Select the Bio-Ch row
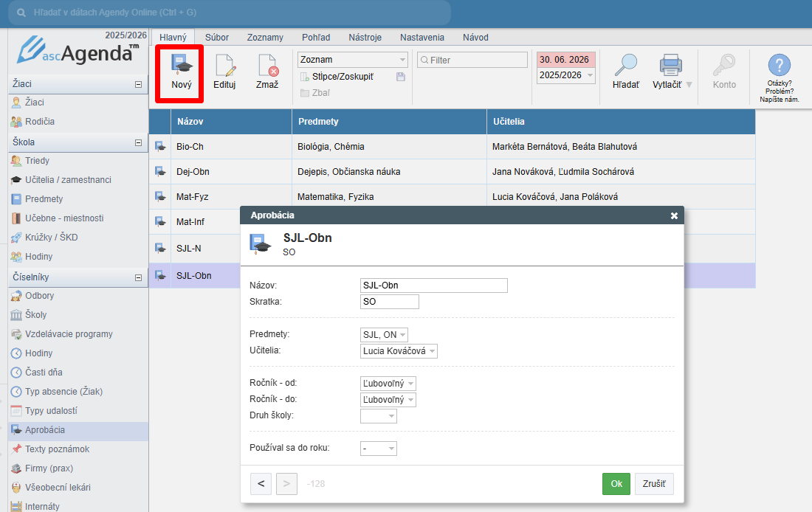The width and height of the screenshot is (812, 512). [x=452, y=147]
